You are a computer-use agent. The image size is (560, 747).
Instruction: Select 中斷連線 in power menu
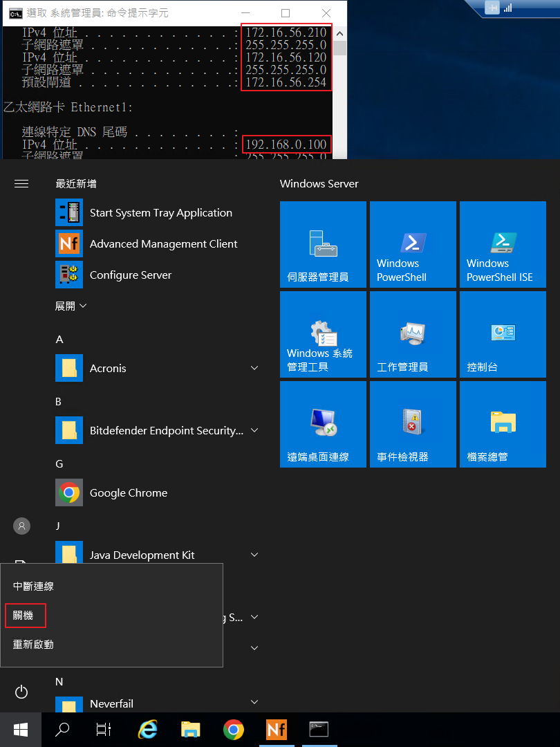(33, 587)
